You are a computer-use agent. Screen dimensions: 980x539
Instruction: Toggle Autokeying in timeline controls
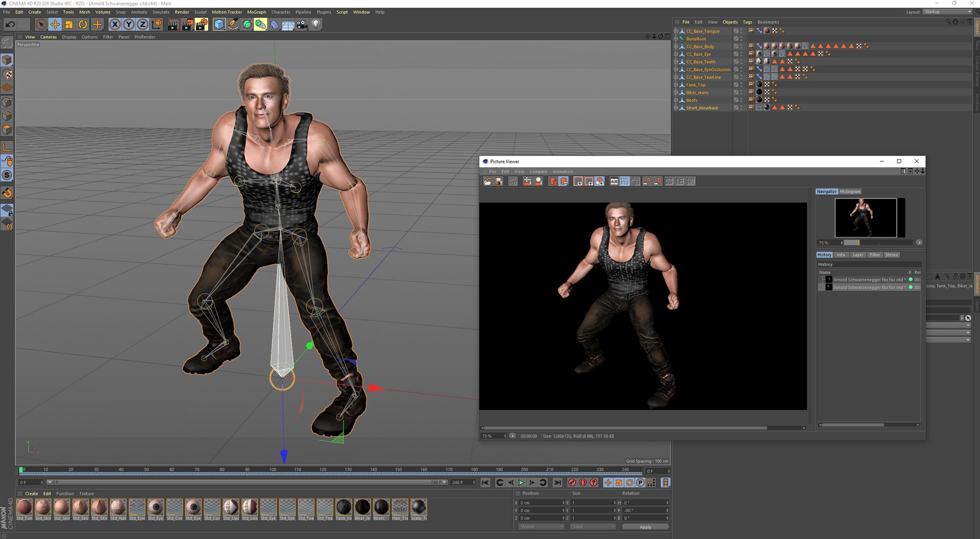[582, 482]
